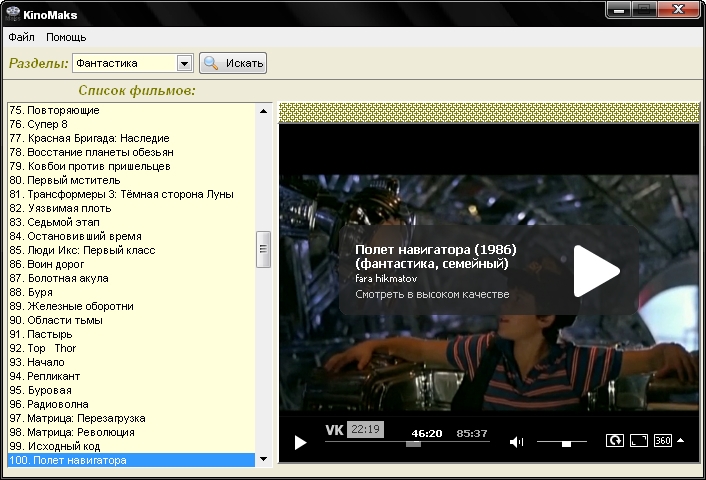Open the Помощь menu
706x480 pixels.
pyautogui.click(x=66, y=37)
